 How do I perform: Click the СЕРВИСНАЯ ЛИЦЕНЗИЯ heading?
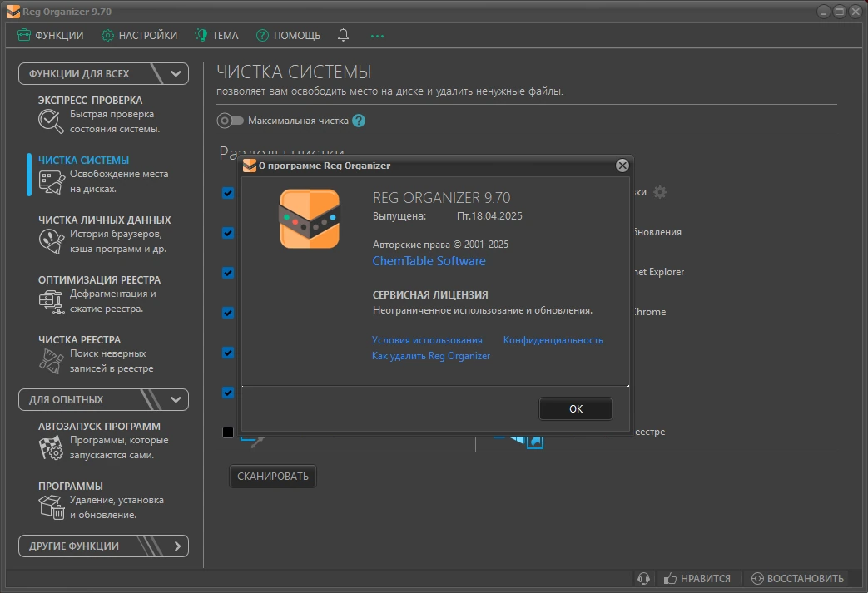pyautogui.click(x=430, y=295)
